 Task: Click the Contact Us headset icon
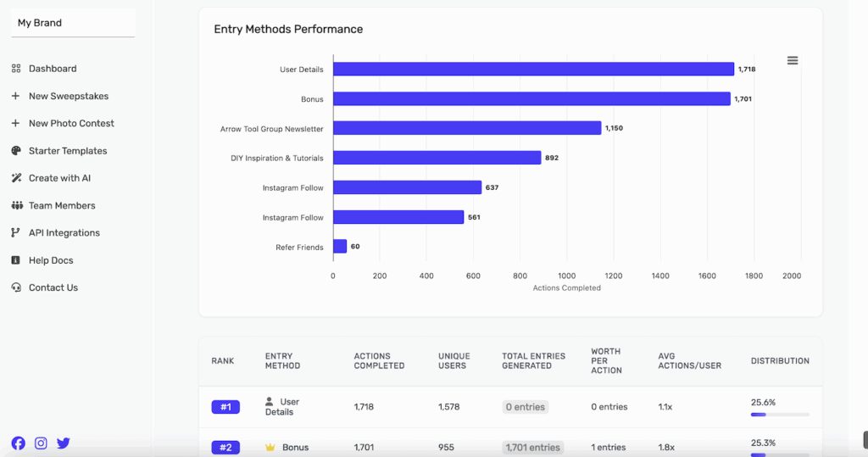[16, 287]
